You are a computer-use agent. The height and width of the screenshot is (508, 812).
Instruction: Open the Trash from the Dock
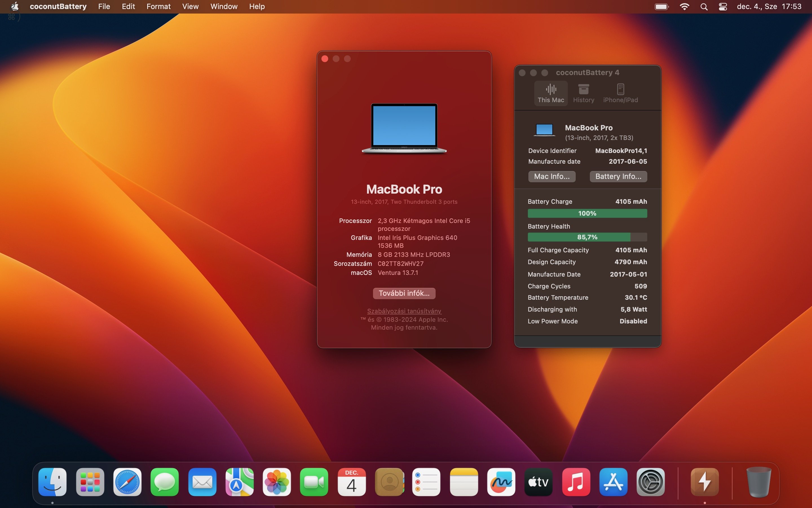759,482
